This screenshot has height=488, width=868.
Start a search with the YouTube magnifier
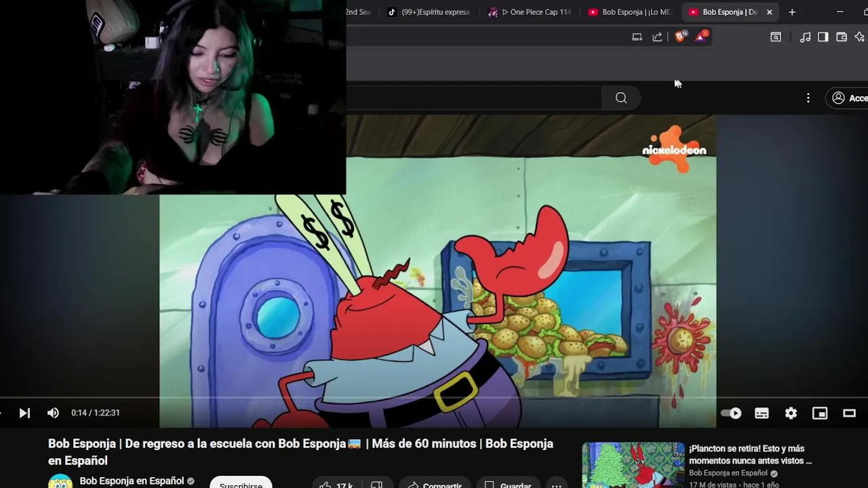(x=621, y=98)
